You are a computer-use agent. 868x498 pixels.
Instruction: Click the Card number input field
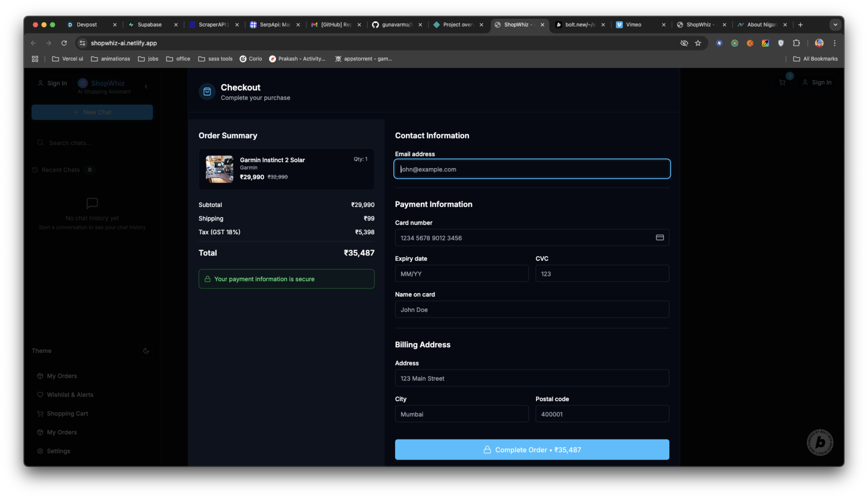pos(524,238)
